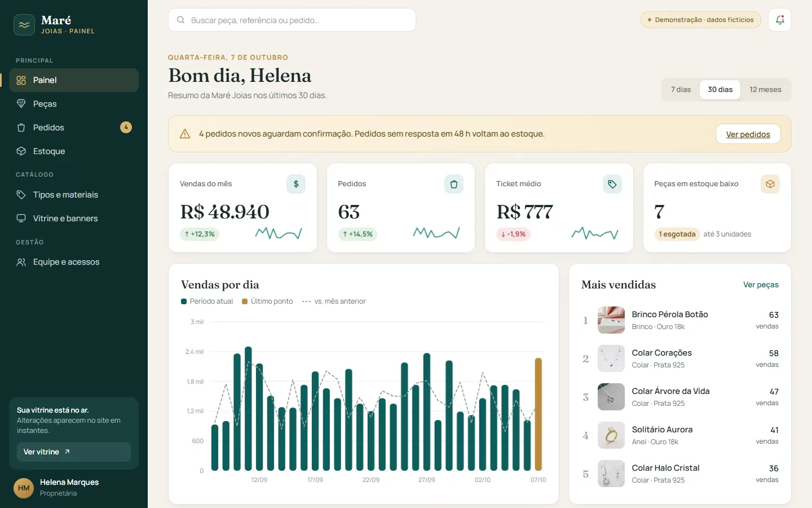
Task: Click the Ver pedidos button
Action: point(748,134)
